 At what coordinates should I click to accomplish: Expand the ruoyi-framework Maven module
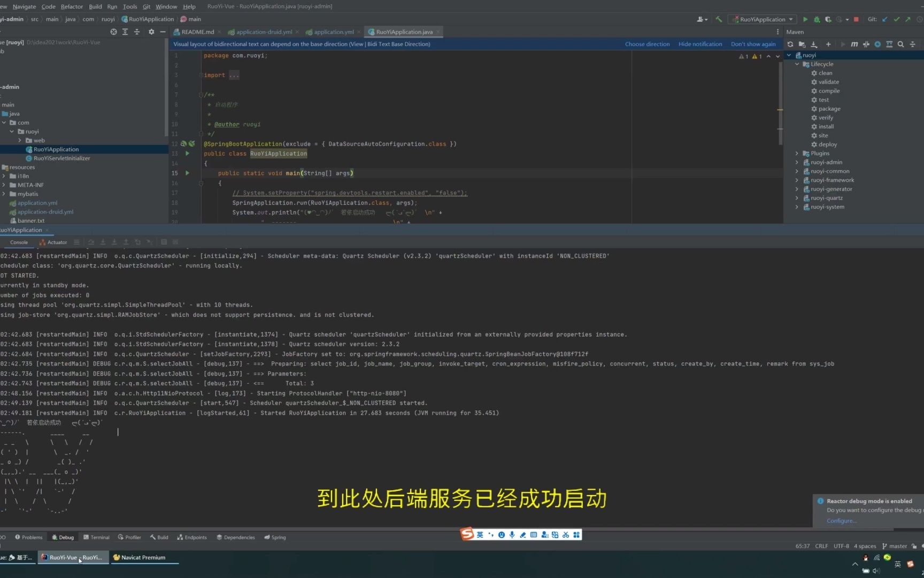pos(797,180)
